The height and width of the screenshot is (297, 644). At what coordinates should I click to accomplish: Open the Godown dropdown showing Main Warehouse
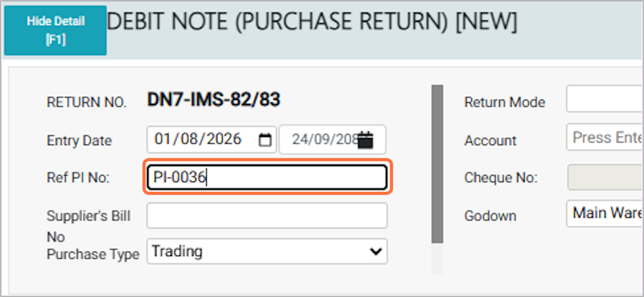604,214
